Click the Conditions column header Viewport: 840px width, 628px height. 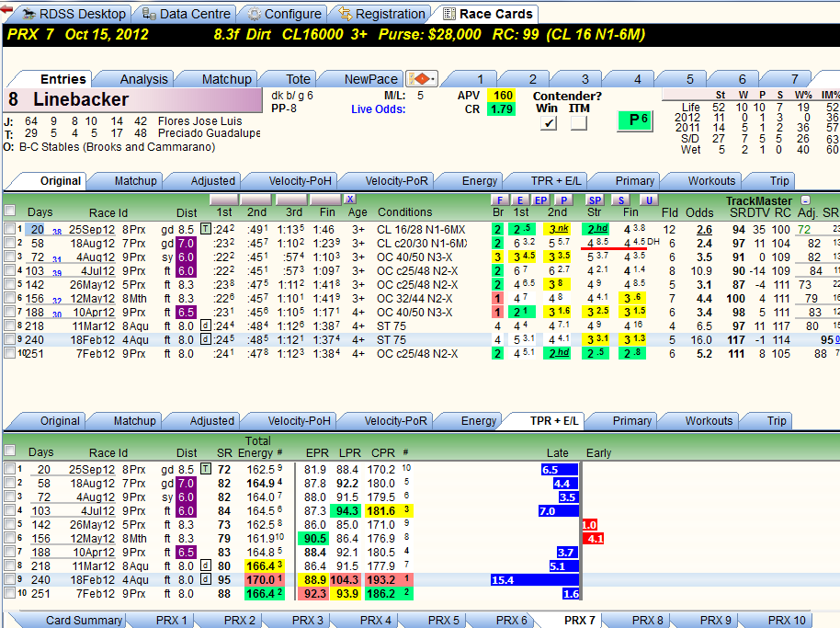coord(404,212)
